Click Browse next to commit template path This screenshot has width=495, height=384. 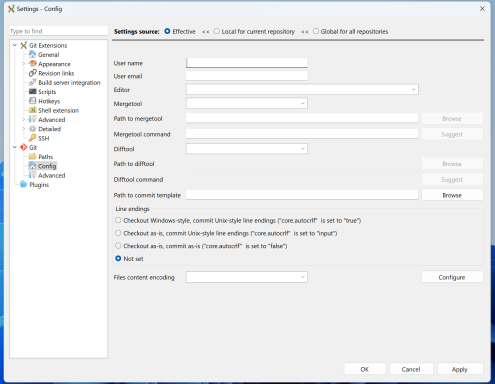(x=452, y=195)
